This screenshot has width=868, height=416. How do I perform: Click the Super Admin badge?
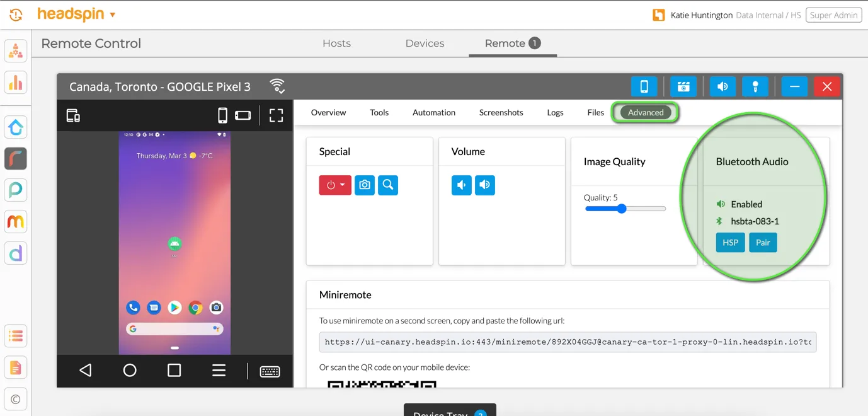tap(833, 15)
